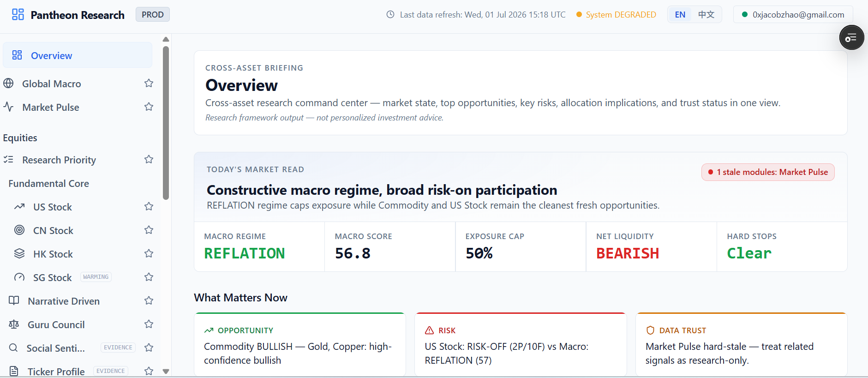Click the Guru Council scales icon
This screenshot has width=868, height=378.
(14, 324)
